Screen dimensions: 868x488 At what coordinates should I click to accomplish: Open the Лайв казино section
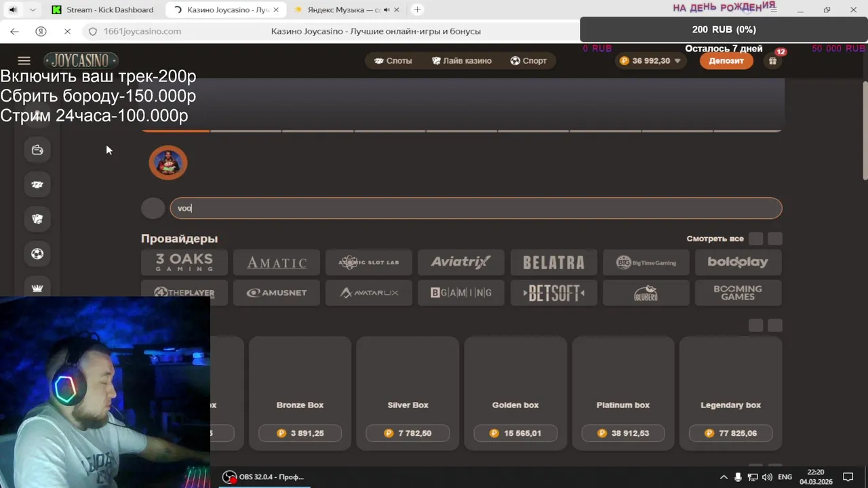pos(461,61)
